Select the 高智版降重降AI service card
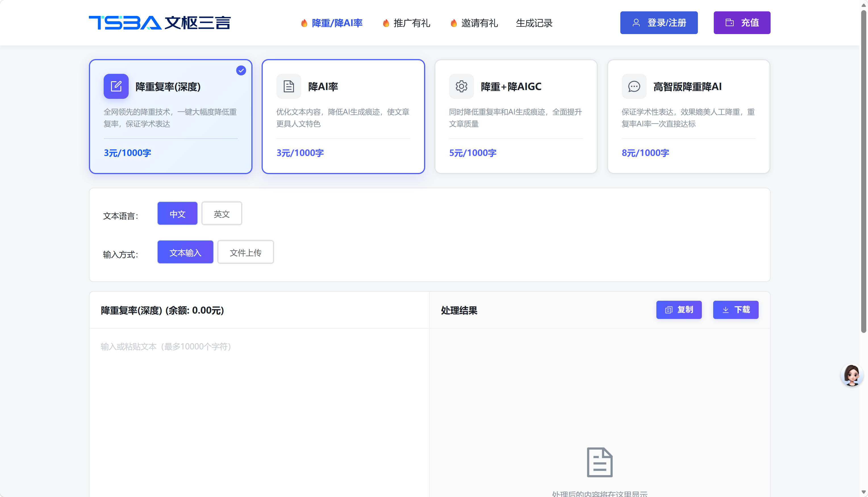868x497 pixels. (x=688, y=116)
